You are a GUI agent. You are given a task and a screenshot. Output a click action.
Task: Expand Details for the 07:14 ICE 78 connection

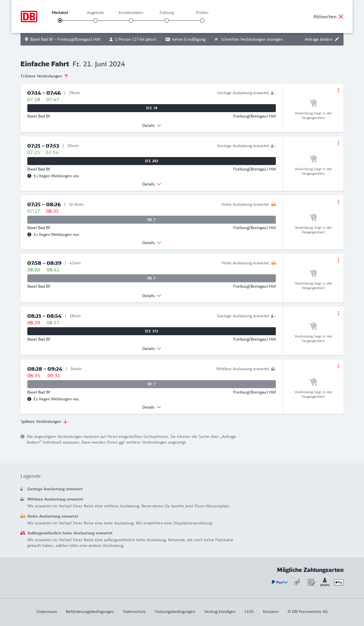[152, 125]
